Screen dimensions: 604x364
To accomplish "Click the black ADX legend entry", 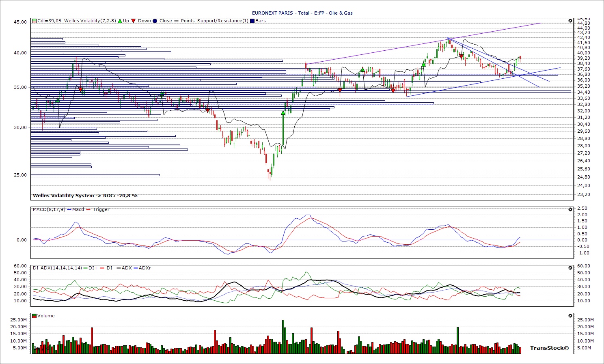I will click(124, 268).
